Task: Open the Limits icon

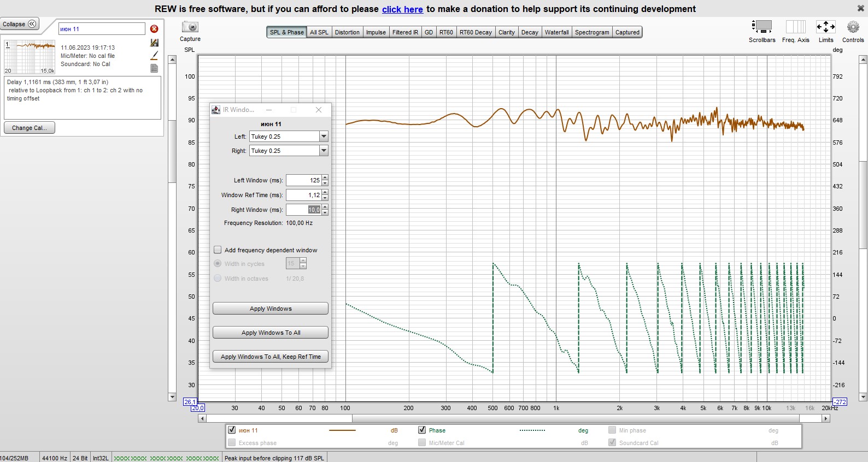Action: click(826, 27)
